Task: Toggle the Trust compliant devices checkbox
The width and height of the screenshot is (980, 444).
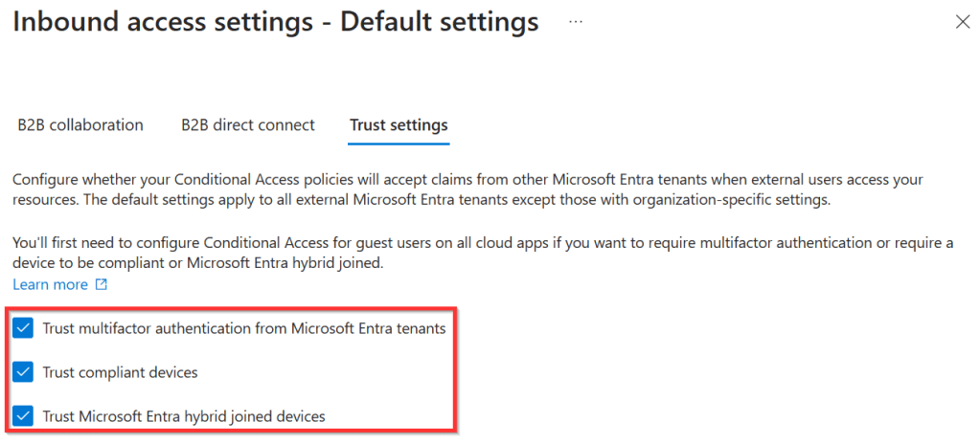Action: tap(24, 372)
